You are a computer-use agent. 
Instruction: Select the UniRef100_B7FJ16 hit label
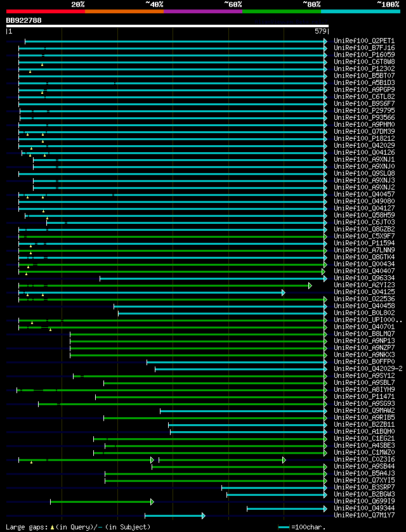click(x=364, y=48)
